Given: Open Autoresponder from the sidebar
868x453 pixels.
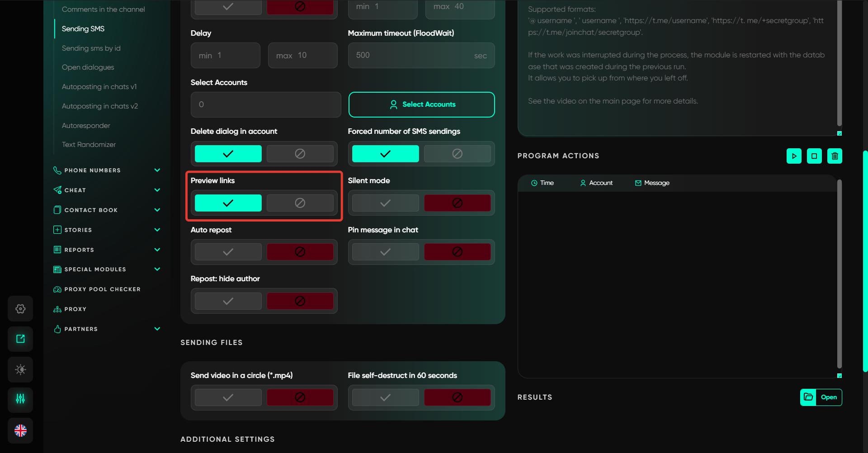Looking at the screenshot, I should (x=86, y=126).
